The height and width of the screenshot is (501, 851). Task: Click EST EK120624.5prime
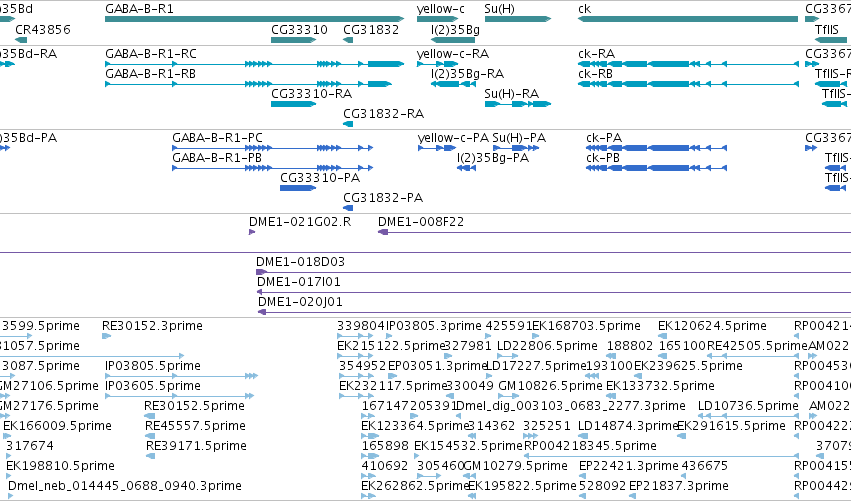(712, 326)
